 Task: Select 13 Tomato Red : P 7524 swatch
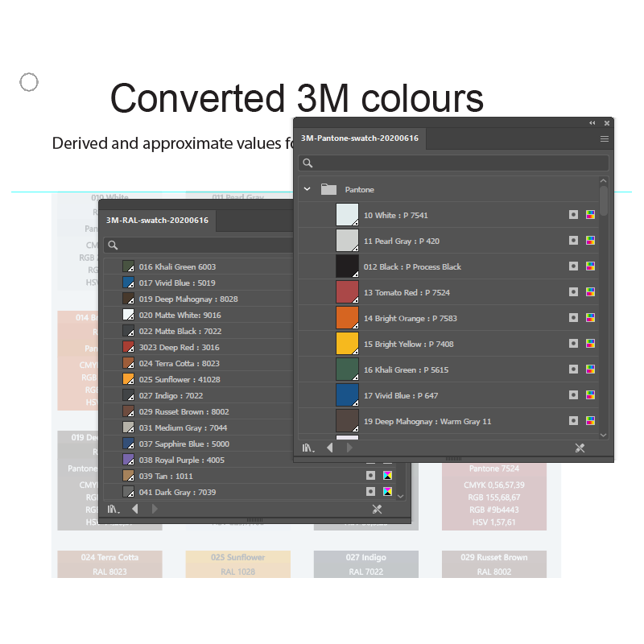(x=448, y=292)
